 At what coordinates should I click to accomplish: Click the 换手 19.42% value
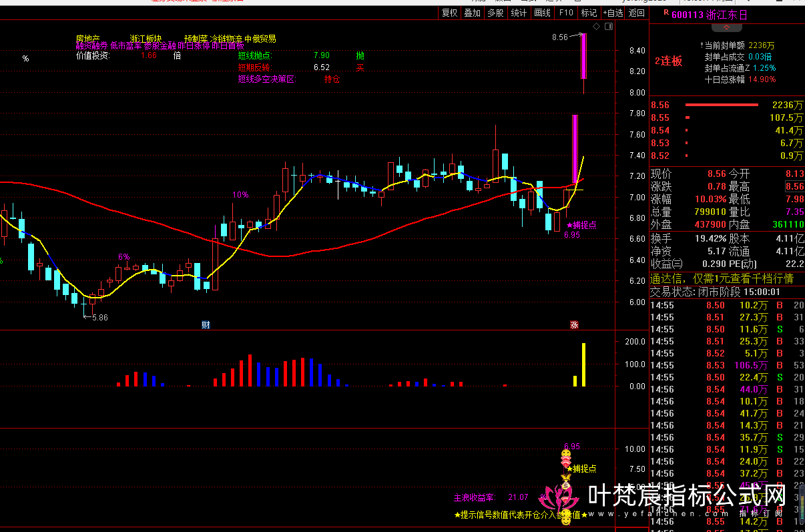point(711,238)
